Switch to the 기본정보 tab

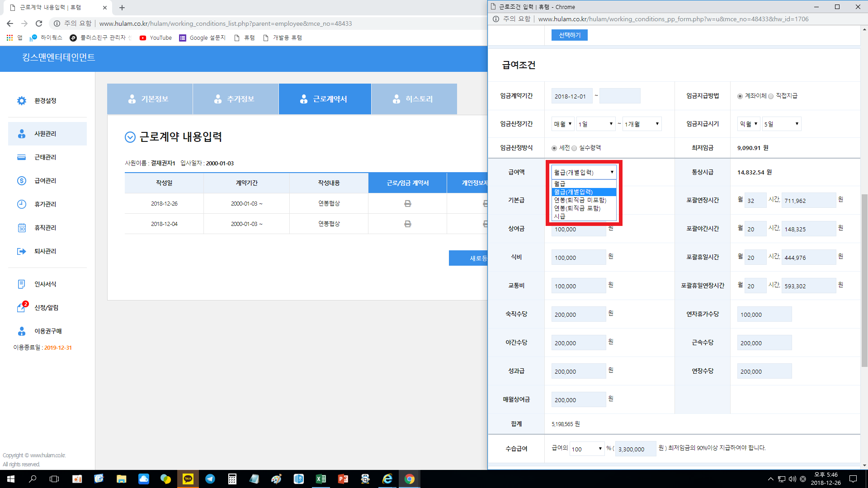150,99
